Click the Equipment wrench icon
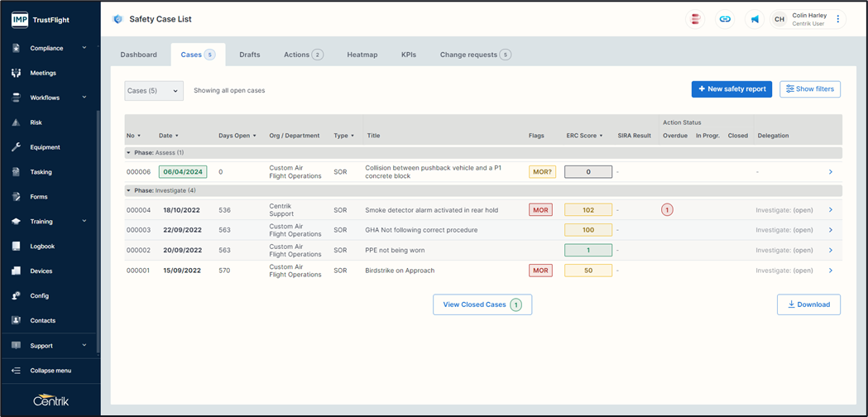Viewport: 868px width, 417px height. coord(16,147)
